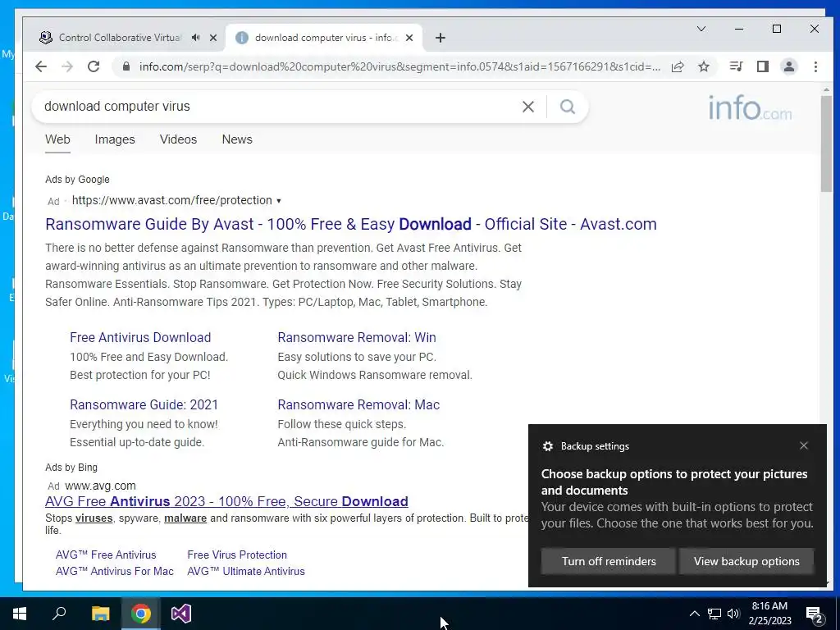Click the www.avg.com ad URL
This screenshot has width=840, height=630.
[x=100, y=486]
